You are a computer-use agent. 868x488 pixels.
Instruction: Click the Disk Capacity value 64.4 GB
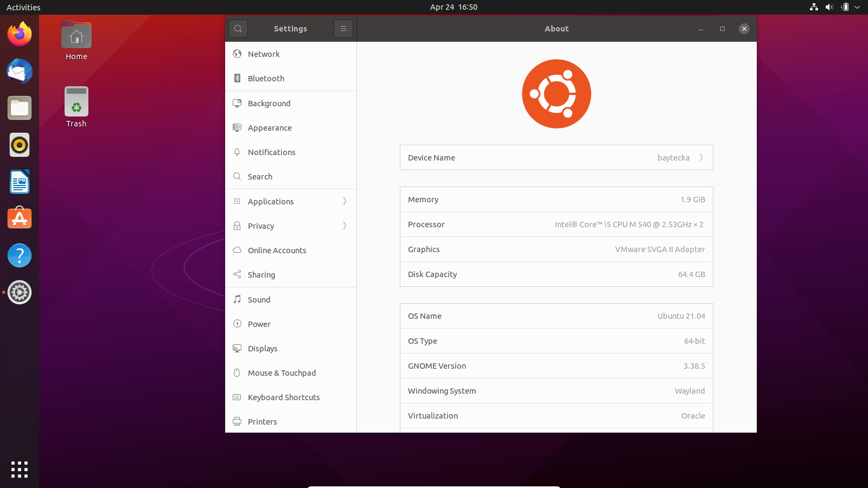[692, 274]
